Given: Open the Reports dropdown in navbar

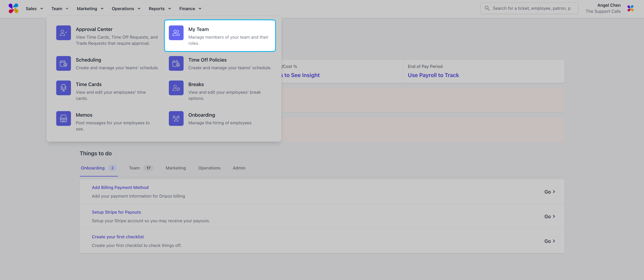Looking at the screenshot, I should (x=159, y=9).
